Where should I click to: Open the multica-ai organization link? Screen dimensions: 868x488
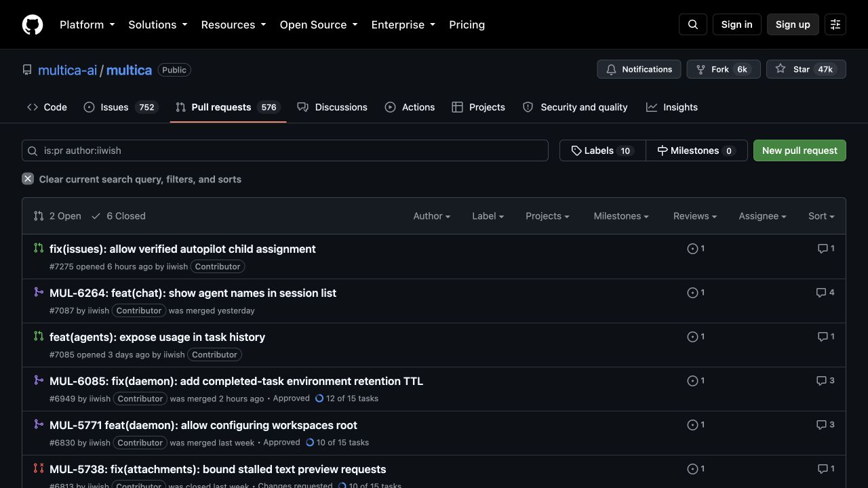tap(67, 70)
